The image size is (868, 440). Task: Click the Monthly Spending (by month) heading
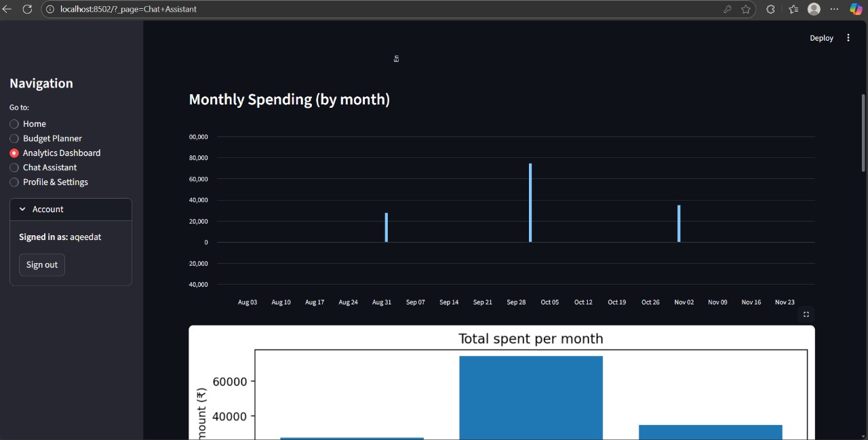[290, 100]
